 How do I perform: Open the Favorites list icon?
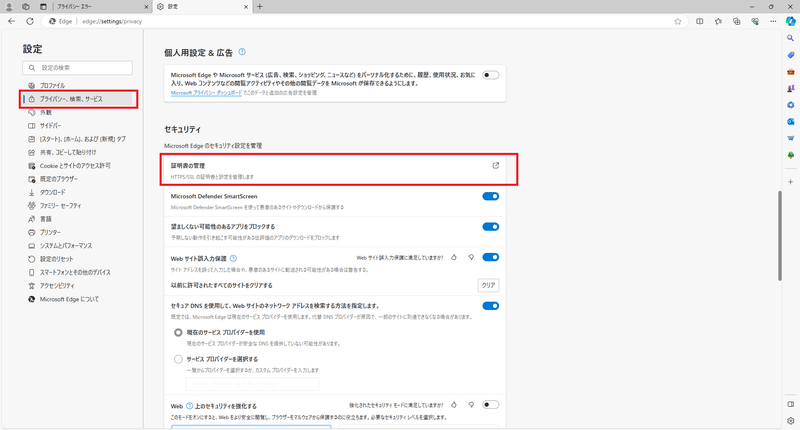718,21
